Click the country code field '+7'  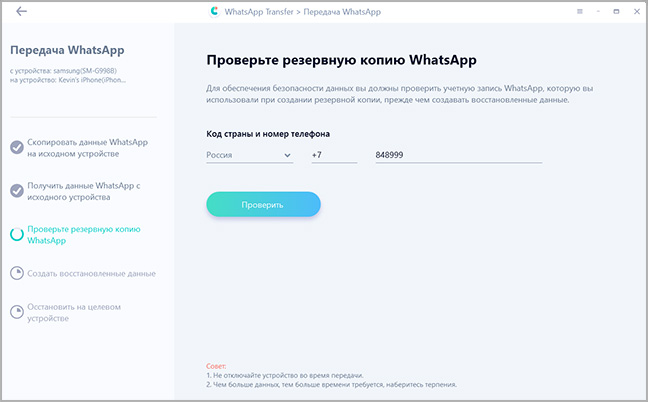[x=334, y=155]
